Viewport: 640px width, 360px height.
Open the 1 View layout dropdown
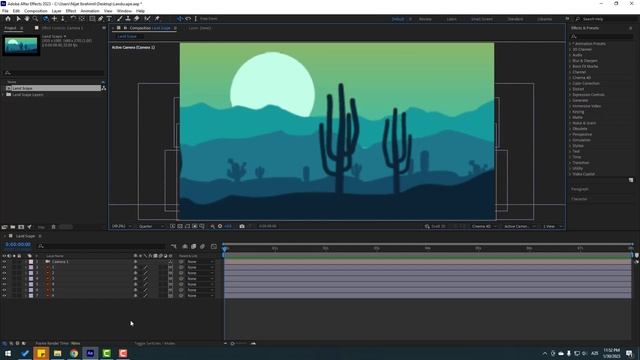click(x=552, y=226)
